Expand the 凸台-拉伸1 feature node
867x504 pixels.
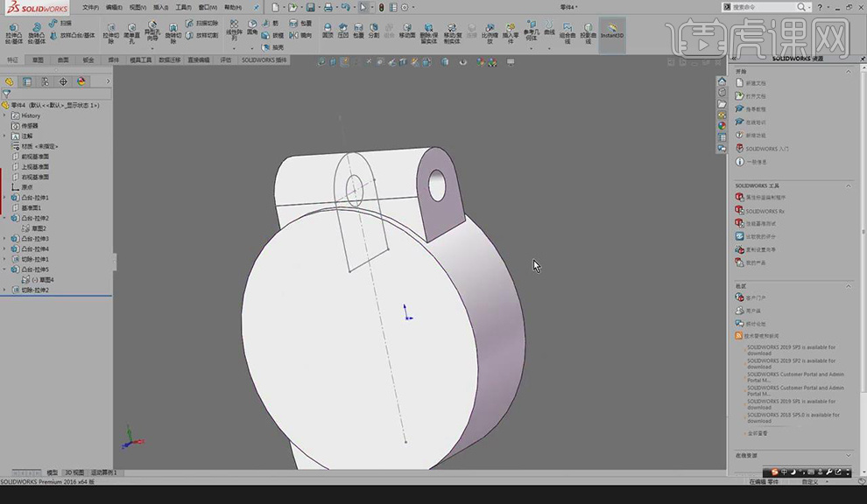(x=4, y=198)
